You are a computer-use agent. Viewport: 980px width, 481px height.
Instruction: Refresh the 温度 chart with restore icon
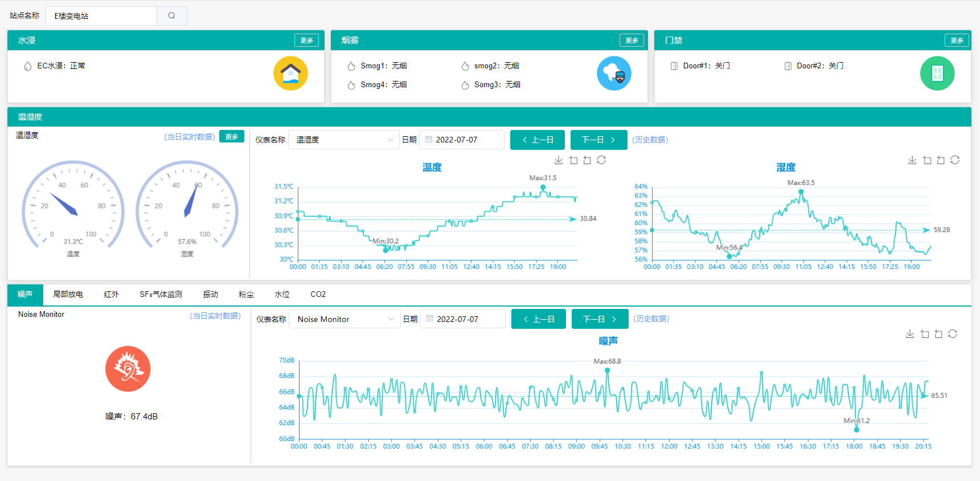(x=601, y=160)
